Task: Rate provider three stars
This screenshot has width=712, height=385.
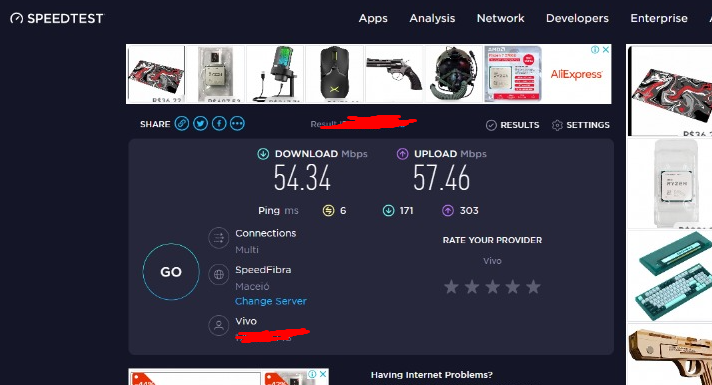Action: pos(493,287)
